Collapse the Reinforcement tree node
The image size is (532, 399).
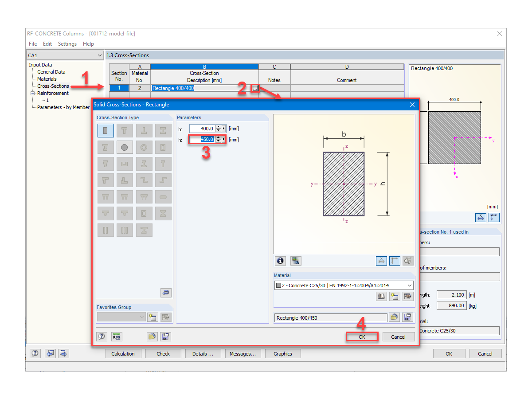pyautogui.click(x=32, y=93)
